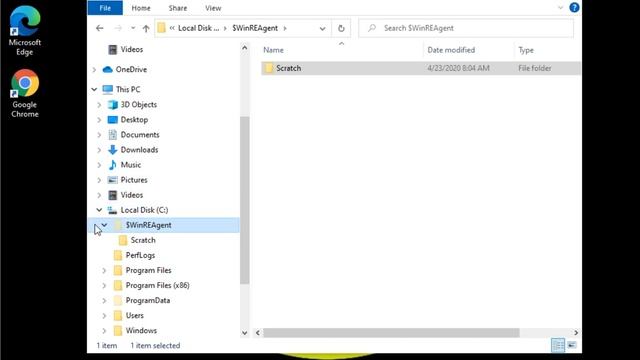The width and height of the screenshot is (640, 360).
Task: Open the View ribbon tab
Action: (213, 8)
